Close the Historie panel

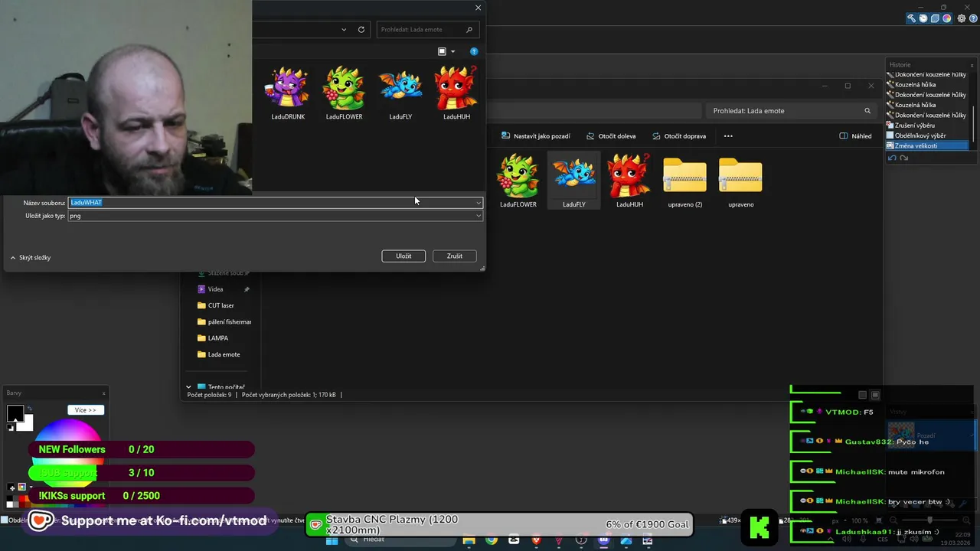972,64
